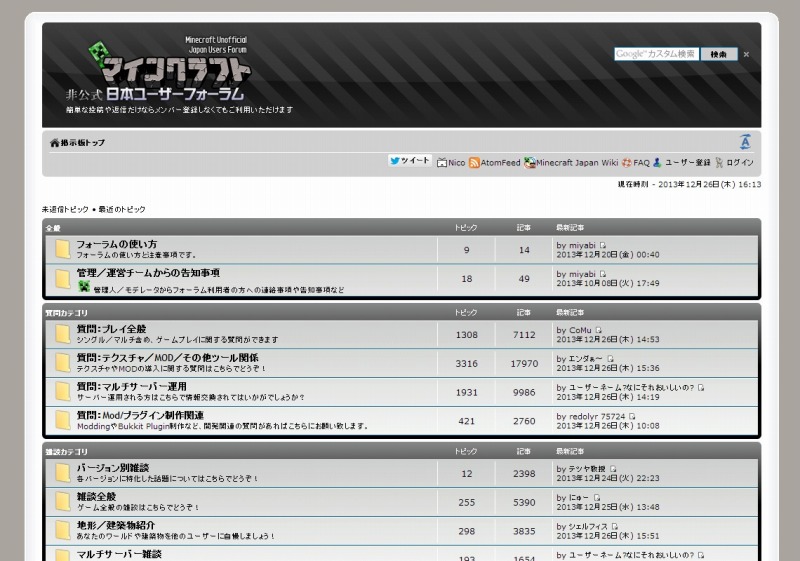This screenshot has height=561, width=800.
Task: View latest post icon beside エンダぁ〜
Action: 610,359
